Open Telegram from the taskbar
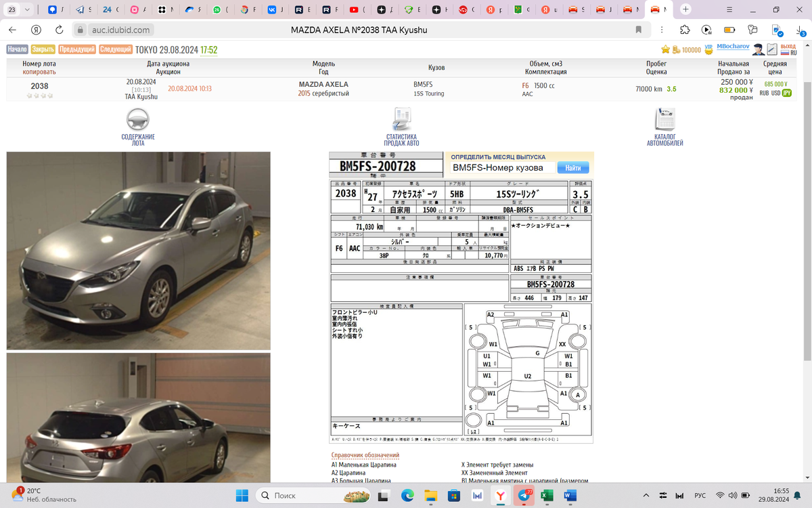The height and width of the screenshot is (508, 812). click(524, 496)
